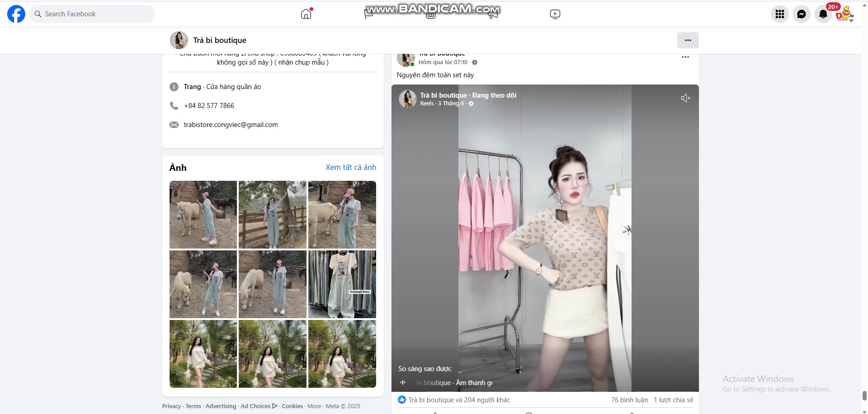Screen dimensions: 868x414
Task: View notifications via the bell icon
Action: tap(823, 14)
